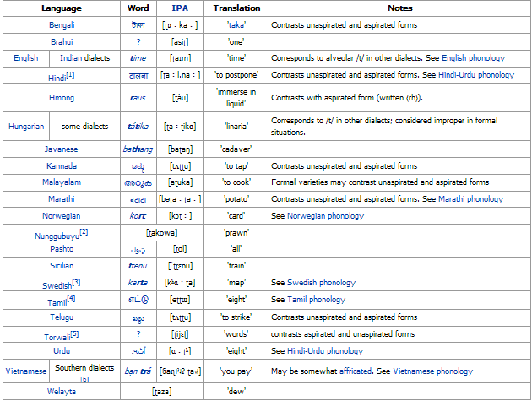
Task: Open English phonology link in notes
Action: point(472,58)
